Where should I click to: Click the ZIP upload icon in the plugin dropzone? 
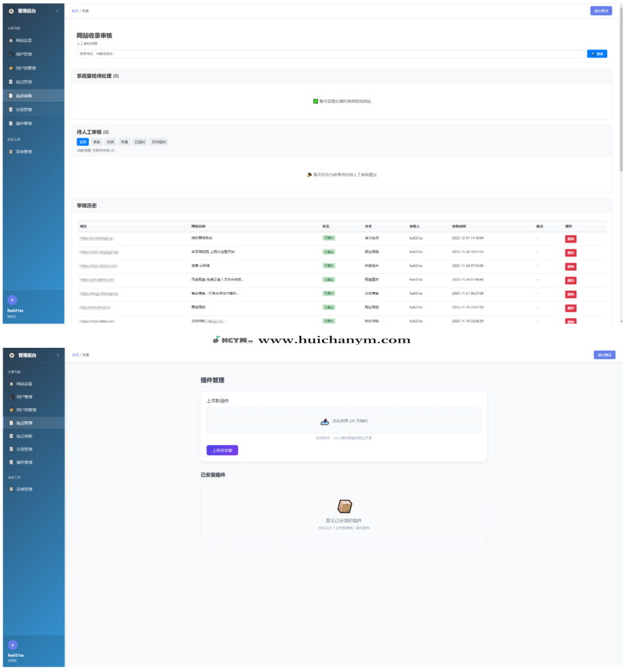[x=324, y=421]
